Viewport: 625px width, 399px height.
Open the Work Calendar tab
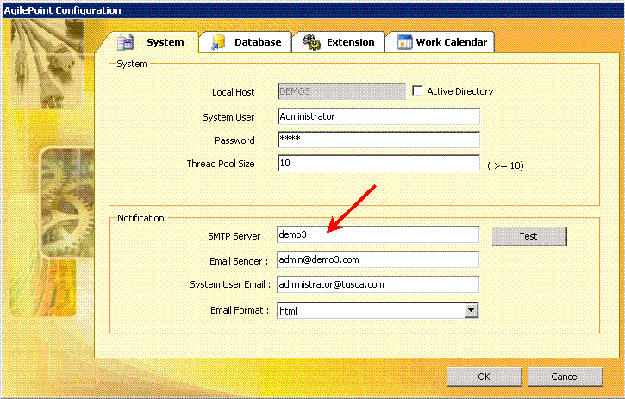pos(440,42)
